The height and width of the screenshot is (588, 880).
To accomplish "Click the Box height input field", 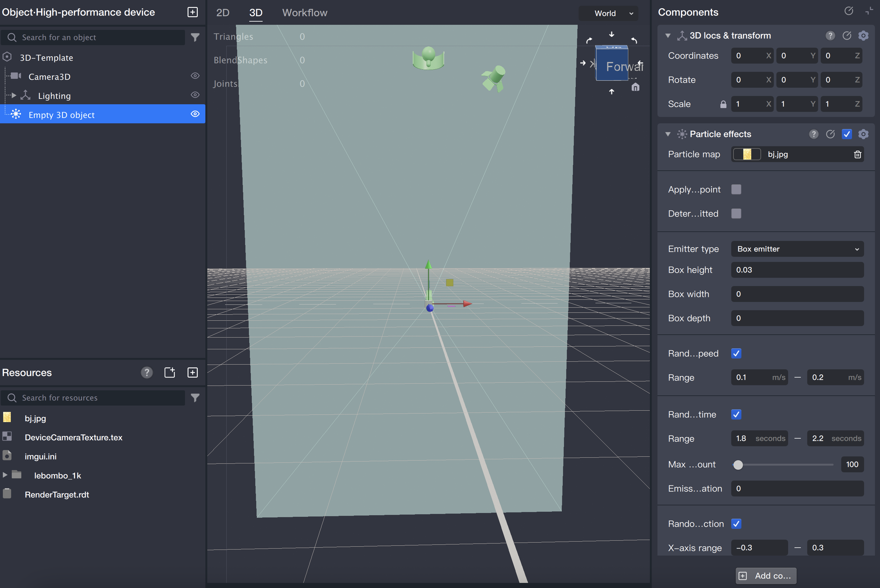I will [797, 270].
